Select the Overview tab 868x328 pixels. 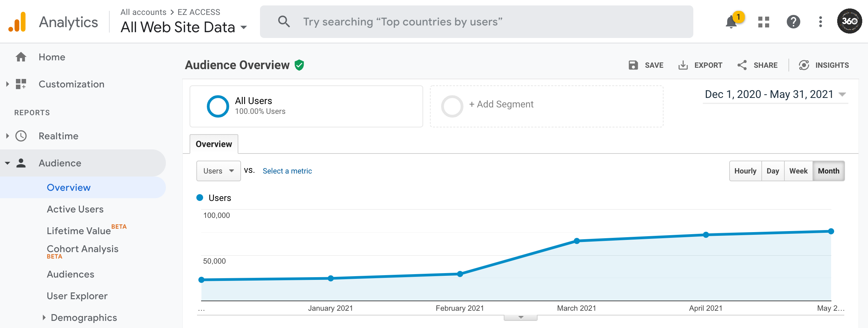[214, 144]
